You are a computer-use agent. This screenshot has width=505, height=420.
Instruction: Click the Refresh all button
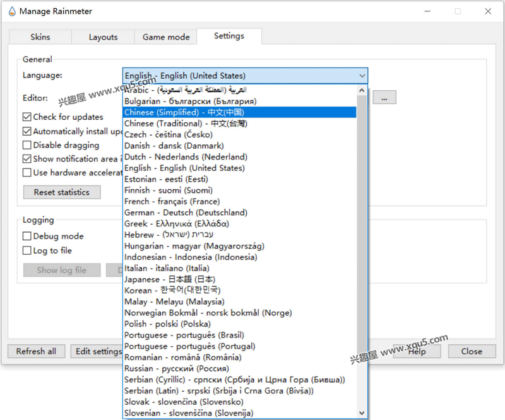[36, 351]
